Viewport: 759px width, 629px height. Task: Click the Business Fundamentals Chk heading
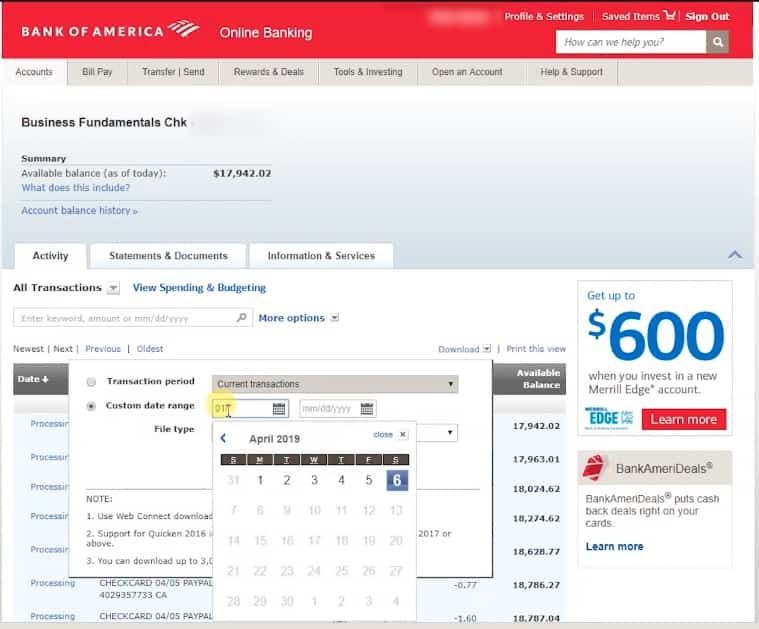[104, 123]
